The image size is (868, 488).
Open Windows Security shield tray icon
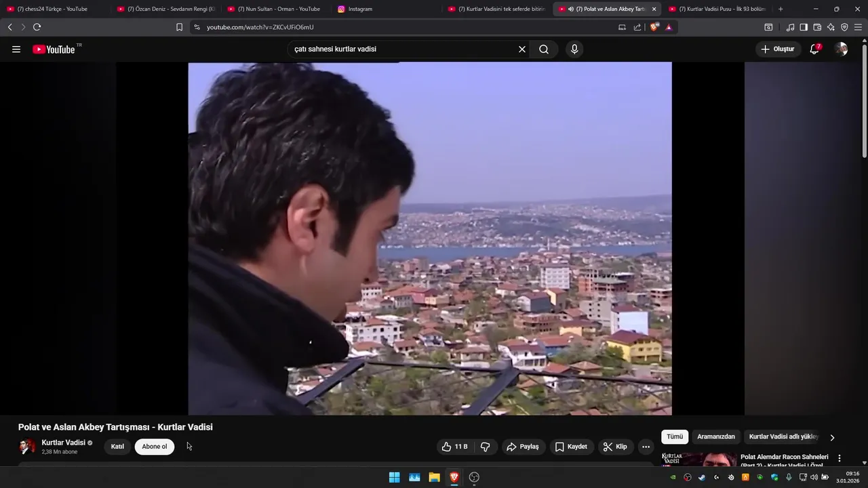[774, 477]
